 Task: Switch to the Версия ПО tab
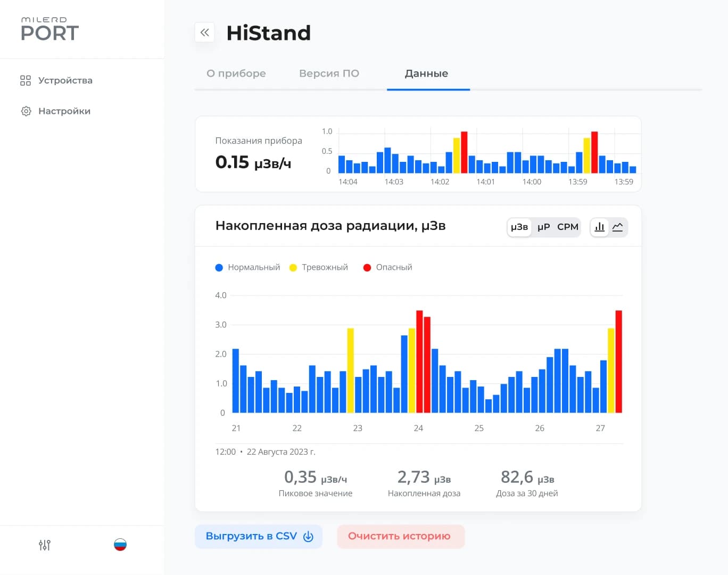pos(329,73)
